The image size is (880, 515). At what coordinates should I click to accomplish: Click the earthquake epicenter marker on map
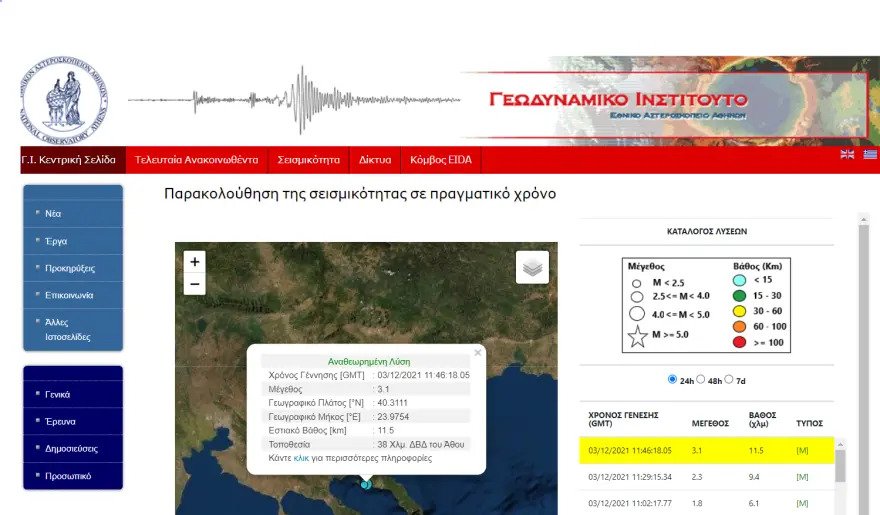(366, 484)
